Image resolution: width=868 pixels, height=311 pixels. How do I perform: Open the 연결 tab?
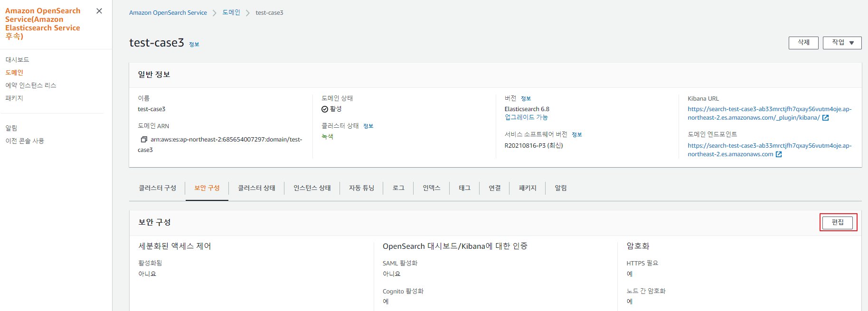495,188
